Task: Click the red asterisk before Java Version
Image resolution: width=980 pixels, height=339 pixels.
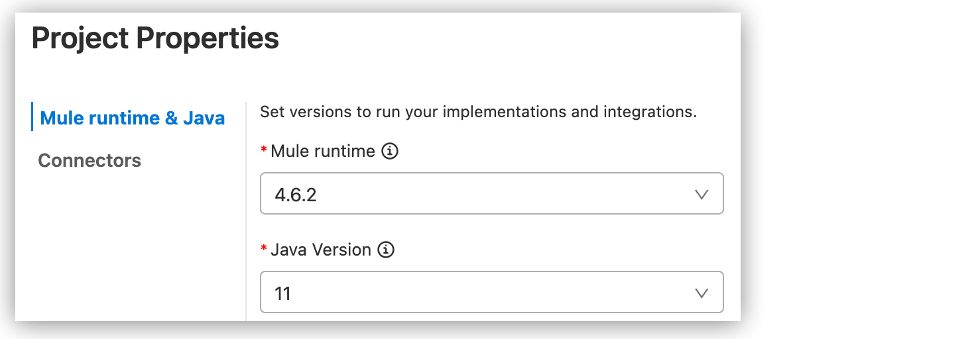Action: (x=264, y=249)
